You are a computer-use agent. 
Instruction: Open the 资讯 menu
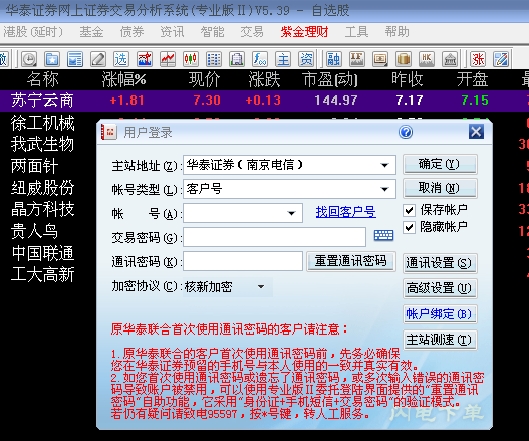pos(172,32)
